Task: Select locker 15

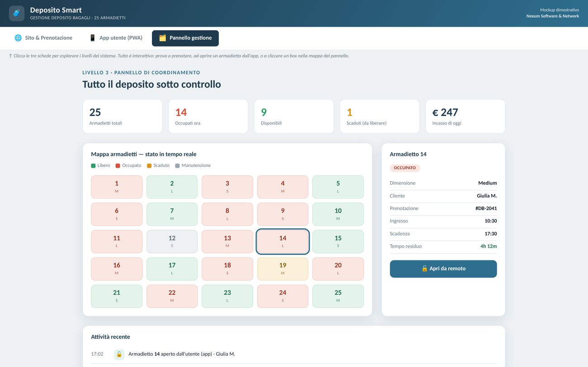Action: pos(338,242)
